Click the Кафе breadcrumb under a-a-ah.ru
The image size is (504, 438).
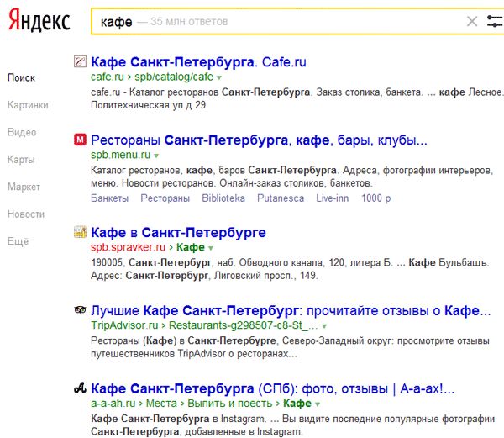pyautogui.click(x=297, y=404)
